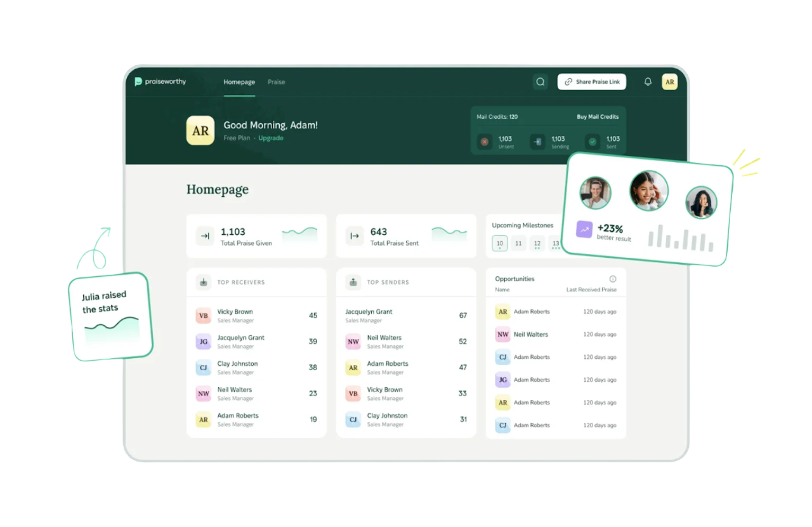The width and height of the screenshot is (812, 527).
Task: Select milestone day 12
Action: tap(537, 243)
